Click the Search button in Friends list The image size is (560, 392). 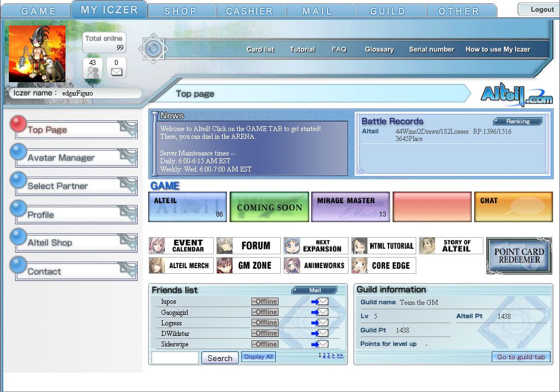tap(220, 358)
